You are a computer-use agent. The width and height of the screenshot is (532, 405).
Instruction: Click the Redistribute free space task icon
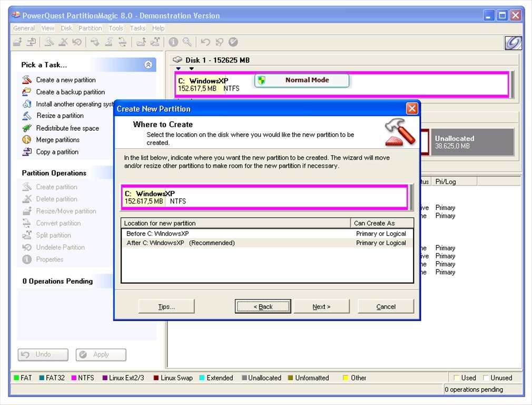click(27, 128)
